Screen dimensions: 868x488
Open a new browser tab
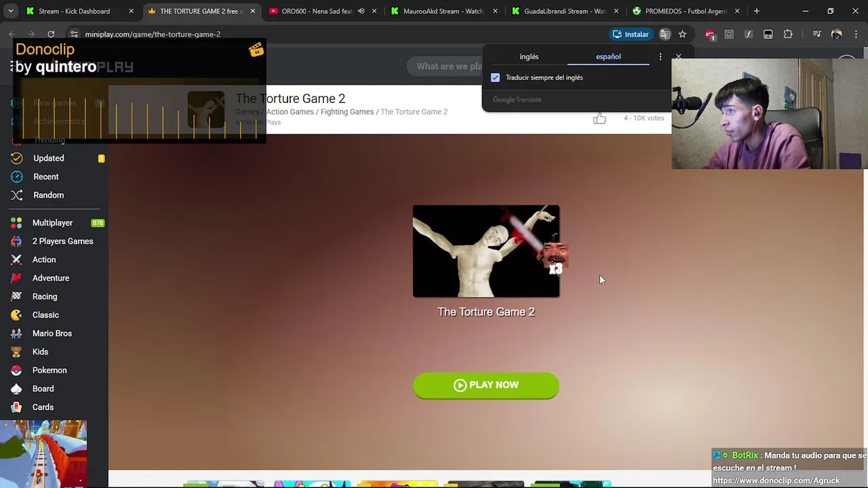(756, 11)
